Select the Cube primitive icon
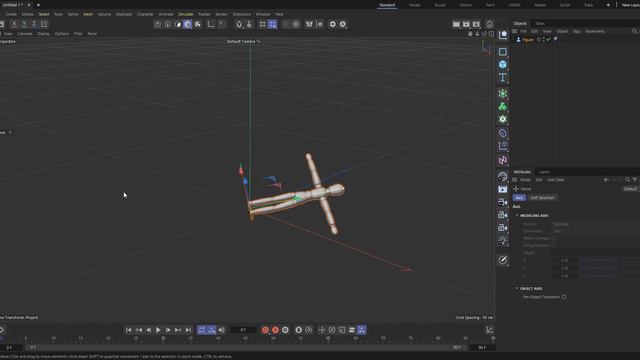Screen dimensions: 640x360 coord(502,64)
